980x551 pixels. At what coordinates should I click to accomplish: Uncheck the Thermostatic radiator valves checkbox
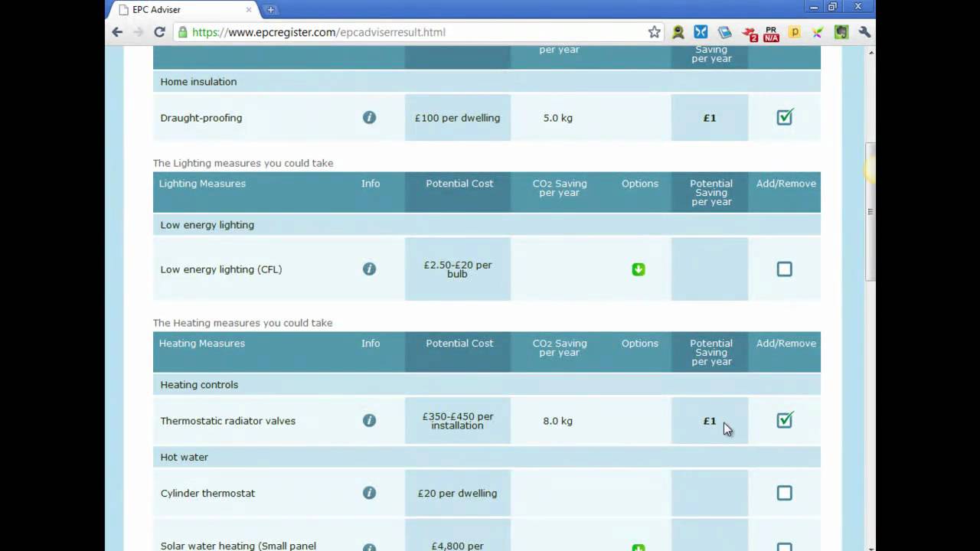pyautogui.click(x=785, y=420)
